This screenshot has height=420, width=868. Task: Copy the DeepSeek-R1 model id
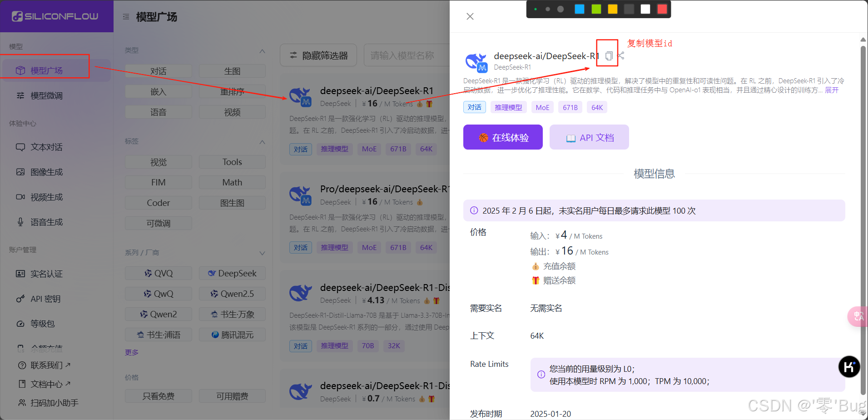tap(609, 56)
